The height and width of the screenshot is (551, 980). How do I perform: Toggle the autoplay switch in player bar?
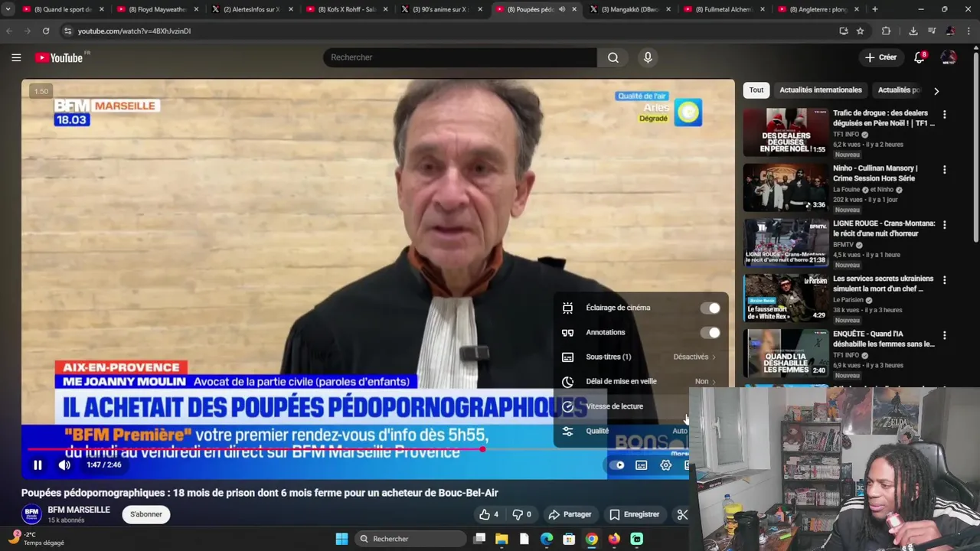[x=617, y=465]
